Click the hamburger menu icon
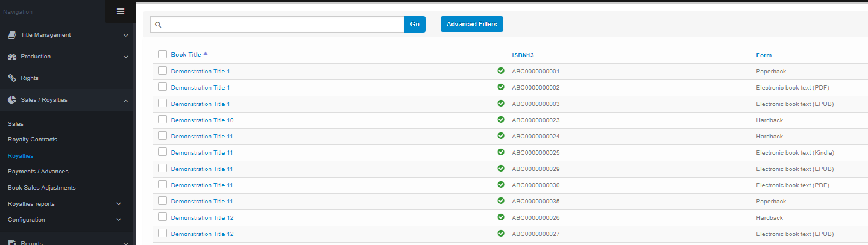 point(121,11)
